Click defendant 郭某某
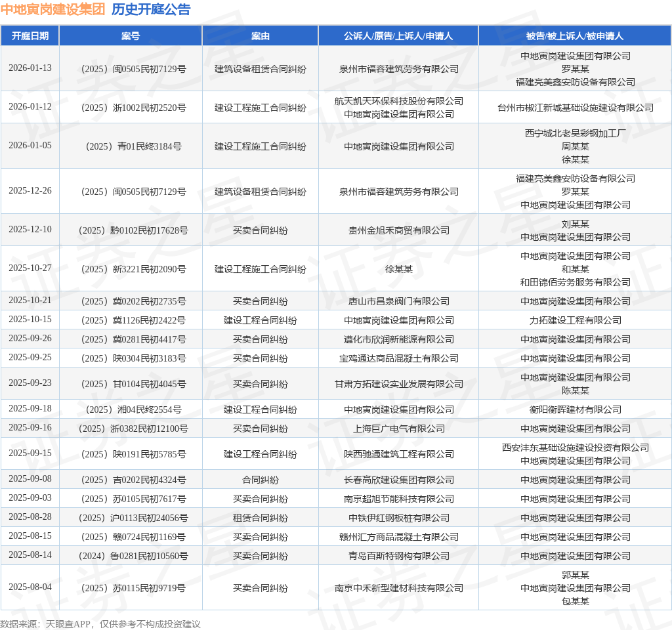This screenshot has width=672, height=630. (575, 575)
